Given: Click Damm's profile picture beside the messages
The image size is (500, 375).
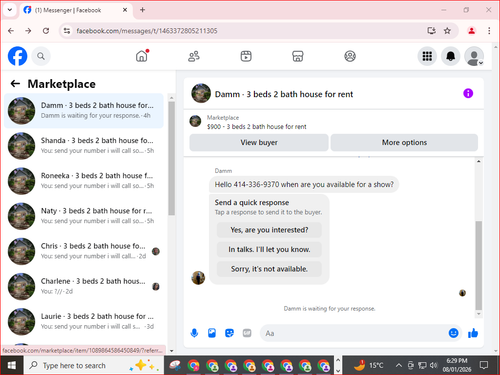Looking at the screenshot, I should (x=198, y=278).
